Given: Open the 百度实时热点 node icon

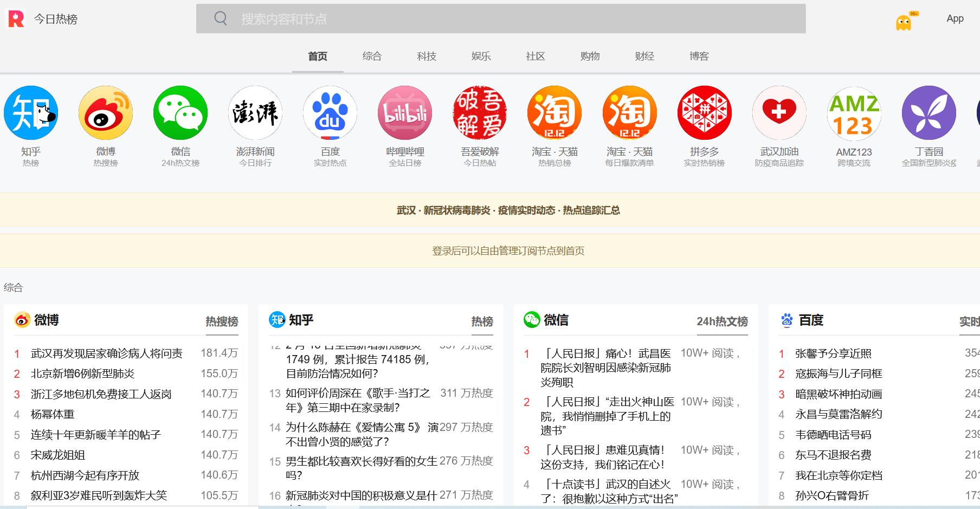Looking at the screenshot, I should 329,112.
